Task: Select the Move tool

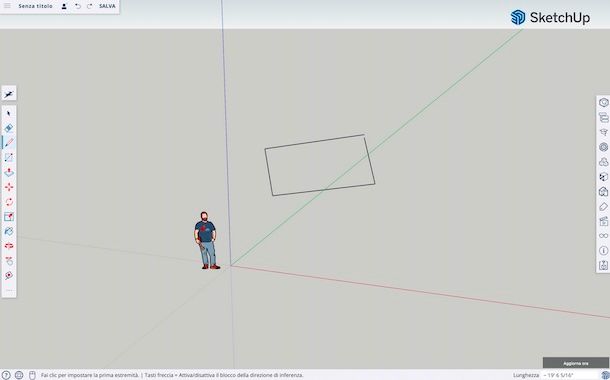Action: pos(9,187)
